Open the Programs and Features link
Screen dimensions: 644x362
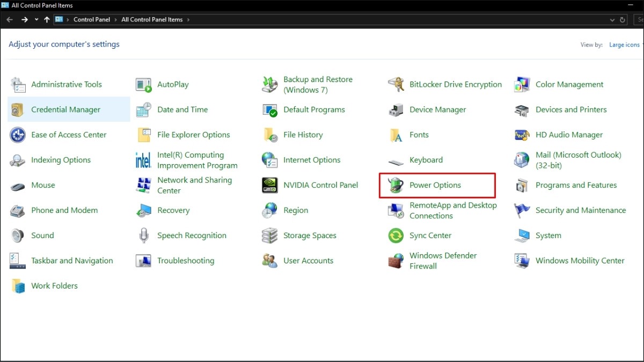576,186
